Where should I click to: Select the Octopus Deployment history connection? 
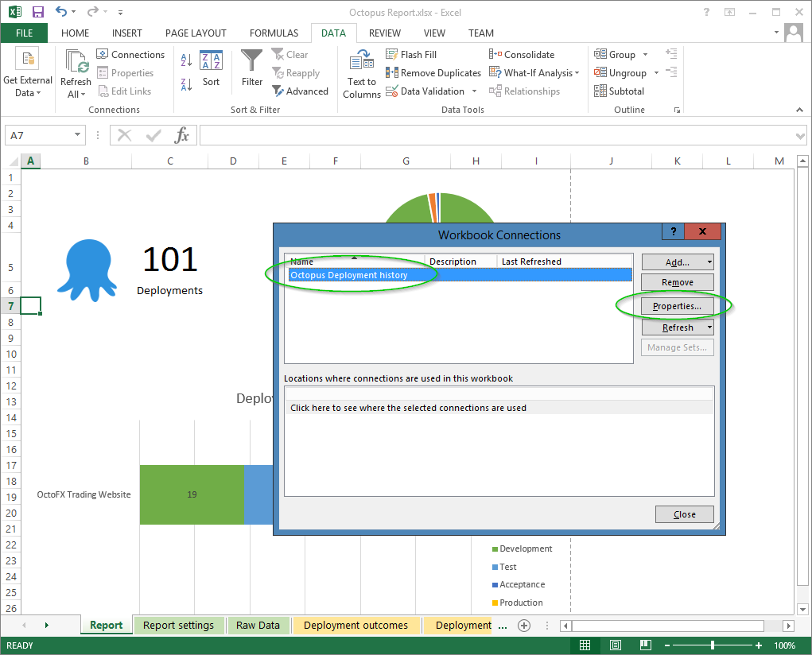(x=349, y=275)
